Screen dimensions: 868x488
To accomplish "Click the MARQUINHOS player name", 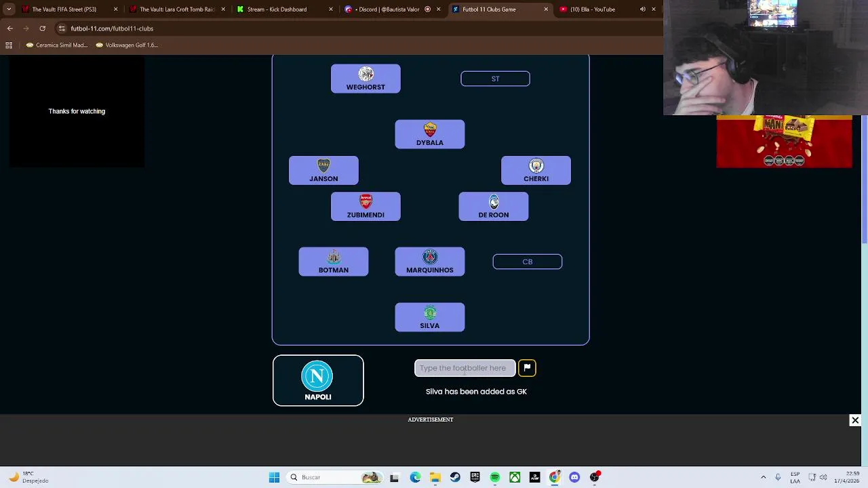I will (x=430, y=270).
